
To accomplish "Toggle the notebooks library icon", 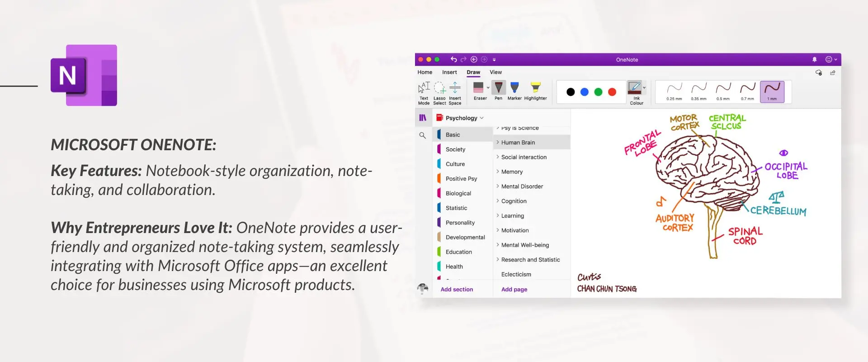I will pos(423,118).
